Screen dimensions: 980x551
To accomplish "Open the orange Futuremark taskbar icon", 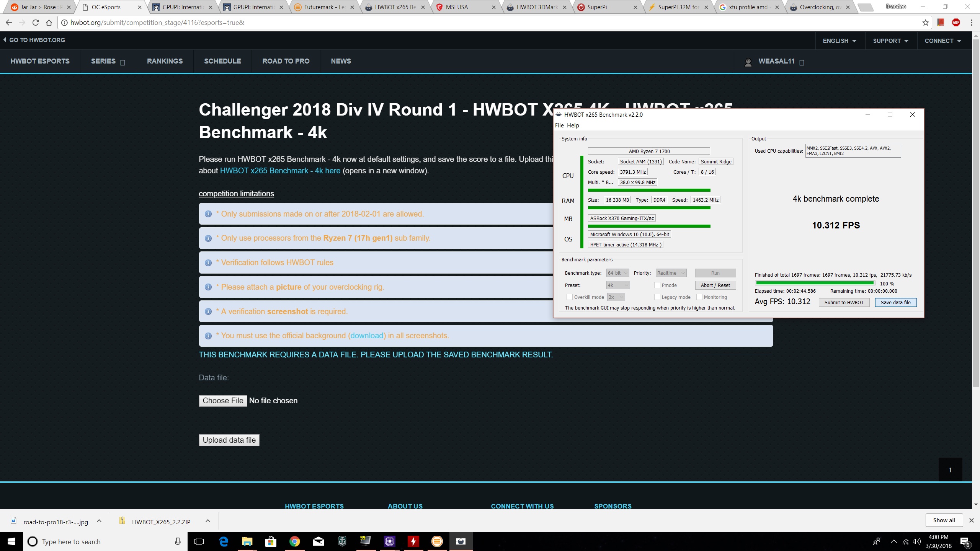I will coord(437,541).
